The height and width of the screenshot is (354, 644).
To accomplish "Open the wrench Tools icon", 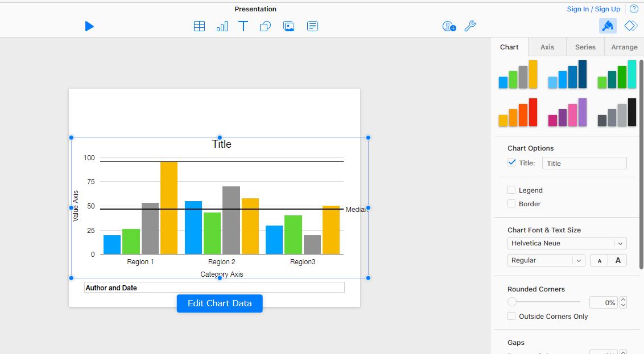I will (470, 26).
